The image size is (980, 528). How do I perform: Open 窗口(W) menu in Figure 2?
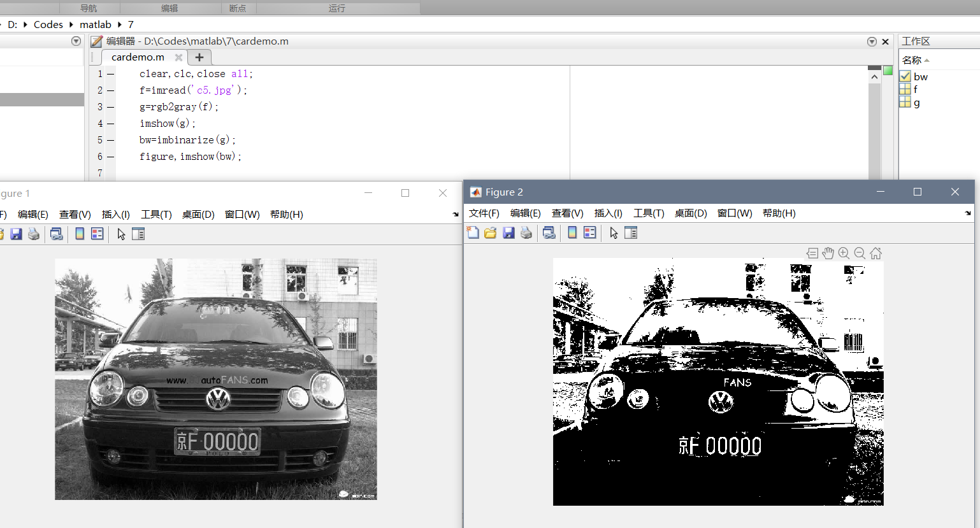coord(735,213)
